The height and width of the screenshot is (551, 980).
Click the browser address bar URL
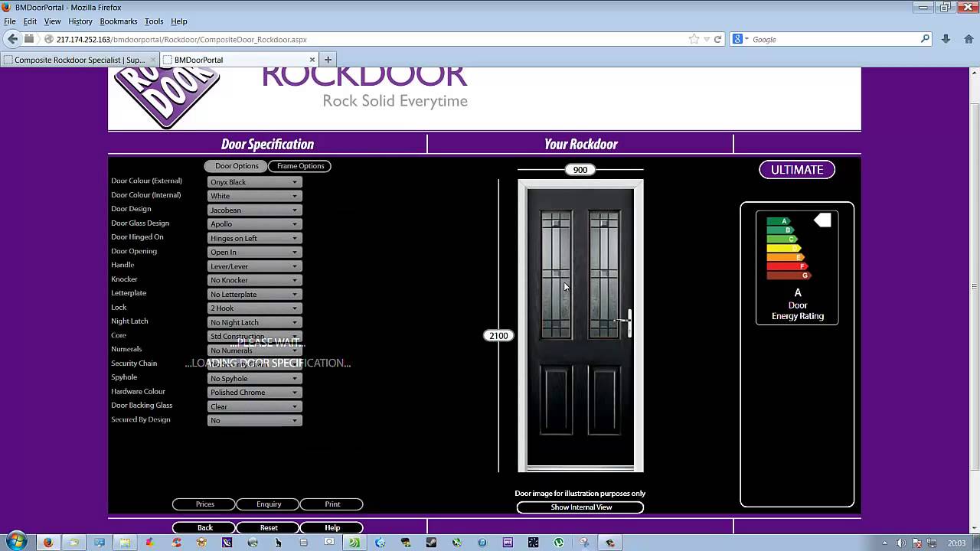point(181,39)
